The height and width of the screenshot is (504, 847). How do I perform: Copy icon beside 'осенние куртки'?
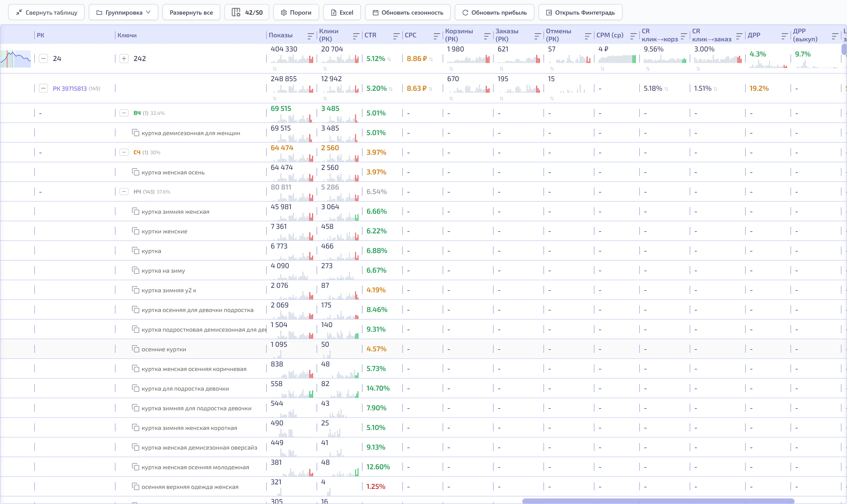(x=136, y=349)
